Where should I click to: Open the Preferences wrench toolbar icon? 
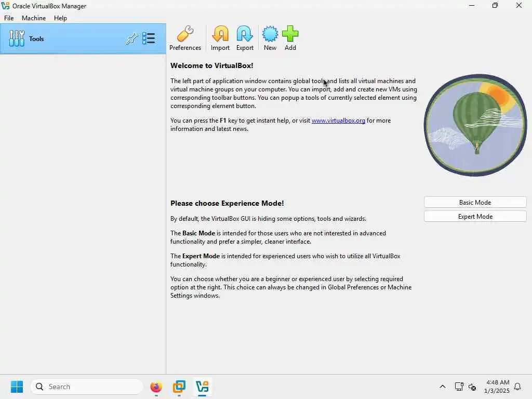185,38
